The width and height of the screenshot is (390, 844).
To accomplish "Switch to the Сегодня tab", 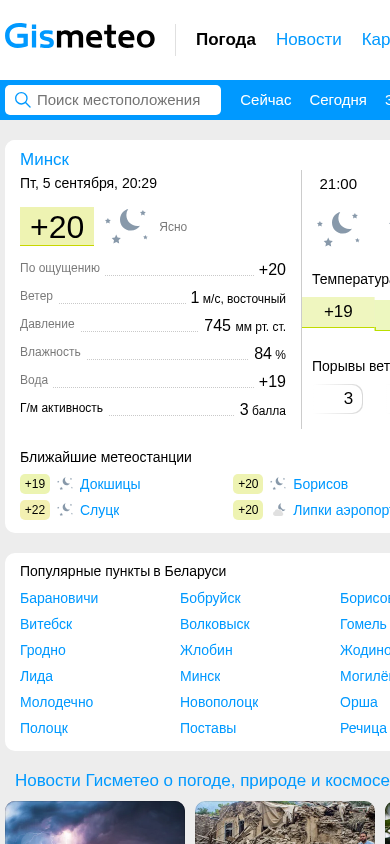I will pos(338,100).
